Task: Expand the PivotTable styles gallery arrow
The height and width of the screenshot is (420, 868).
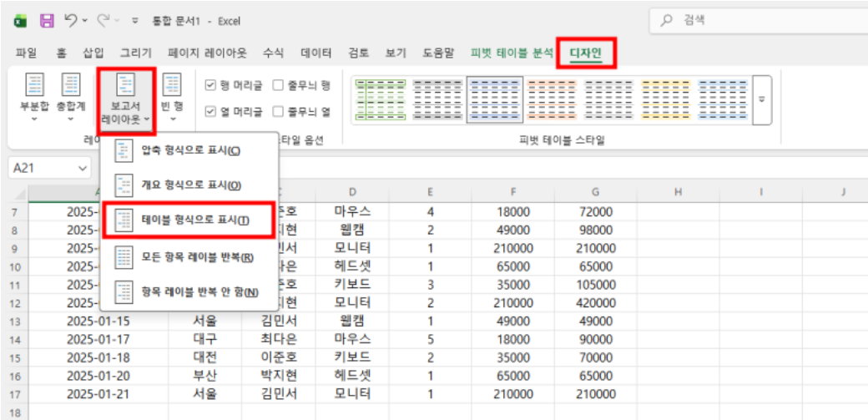Action: point(760,98)
